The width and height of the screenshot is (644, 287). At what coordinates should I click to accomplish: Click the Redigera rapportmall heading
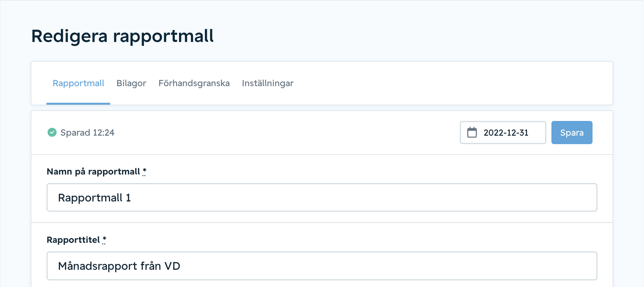[122, 36]
